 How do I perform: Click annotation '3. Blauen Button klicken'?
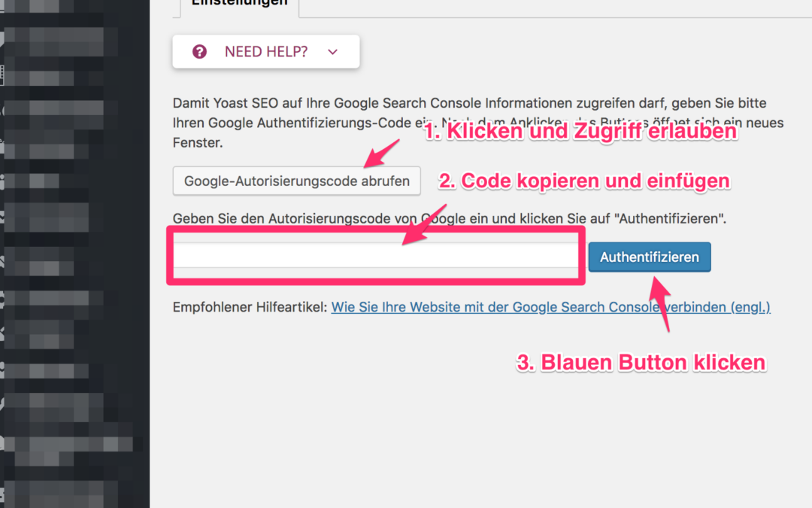[x=641, y=363]
